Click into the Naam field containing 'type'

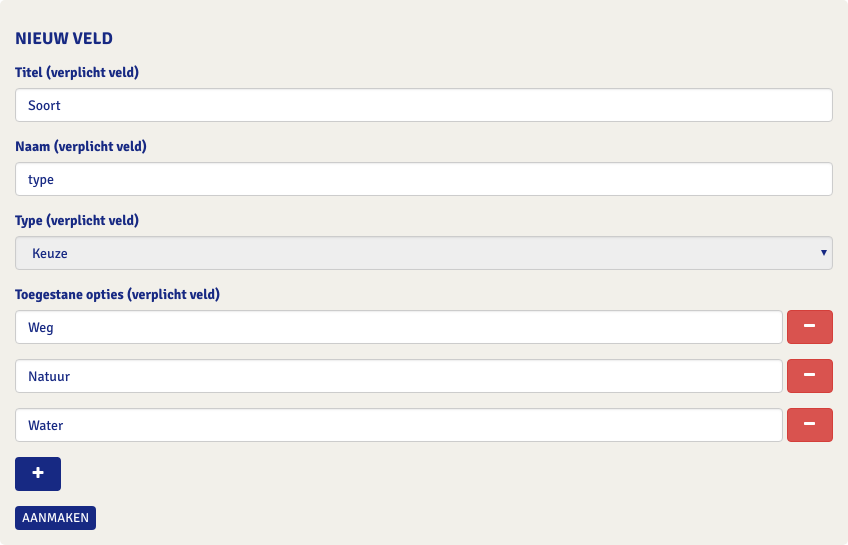(424, 179)
